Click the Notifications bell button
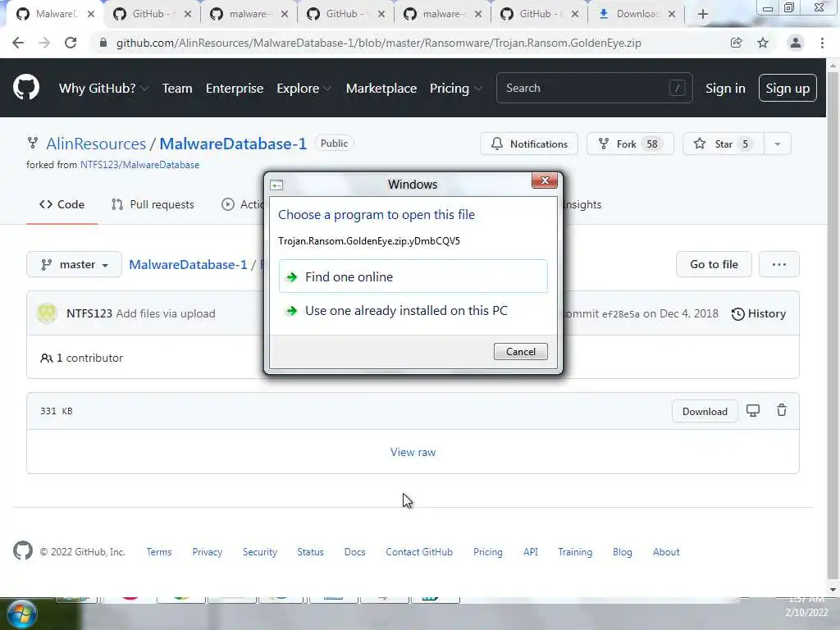The height and width of the screenshot is (630, 840). tap(529, 144)
